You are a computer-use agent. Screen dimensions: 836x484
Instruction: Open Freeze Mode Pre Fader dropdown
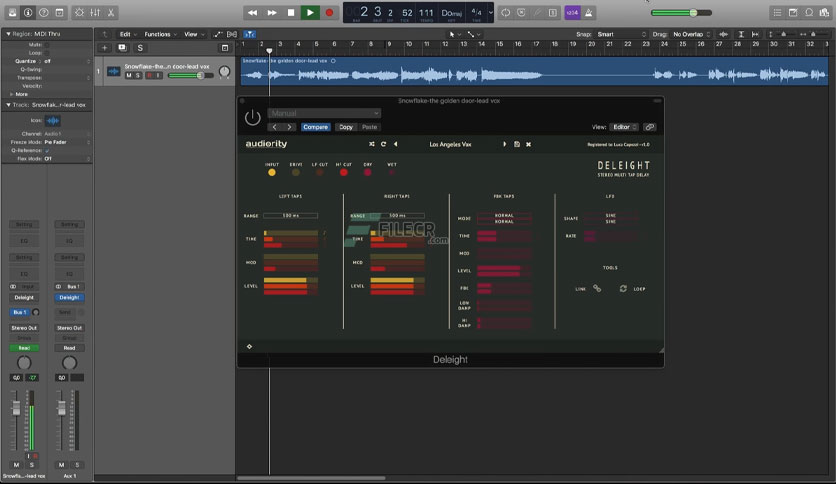click(67, 142)
